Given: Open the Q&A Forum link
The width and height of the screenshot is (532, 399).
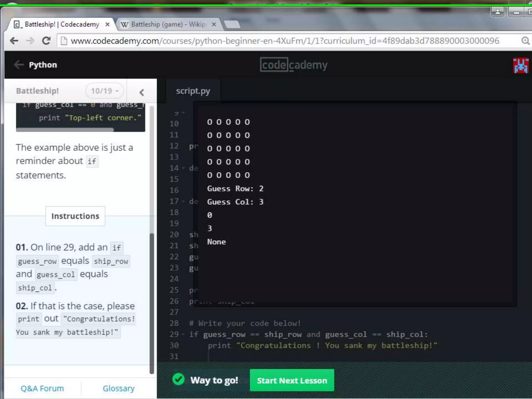Looking at the screenshot, I should 42,388.
